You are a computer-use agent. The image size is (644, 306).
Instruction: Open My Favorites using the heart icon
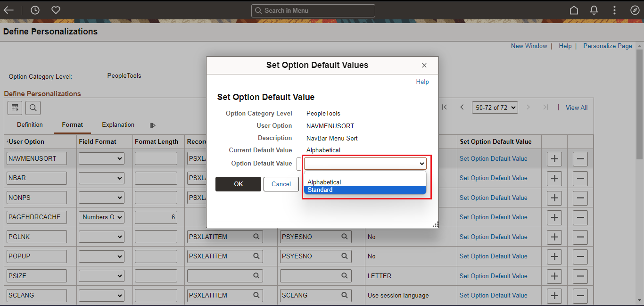56,10
